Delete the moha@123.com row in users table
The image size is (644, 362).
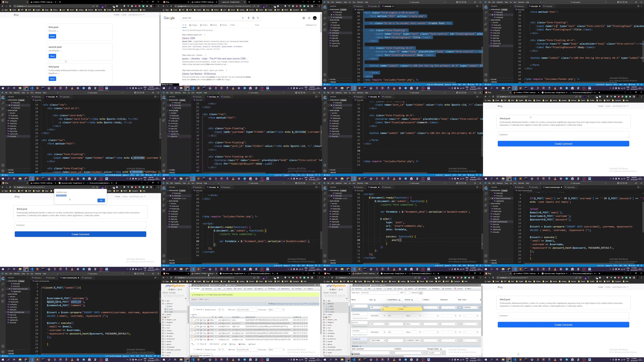(211, 327)
